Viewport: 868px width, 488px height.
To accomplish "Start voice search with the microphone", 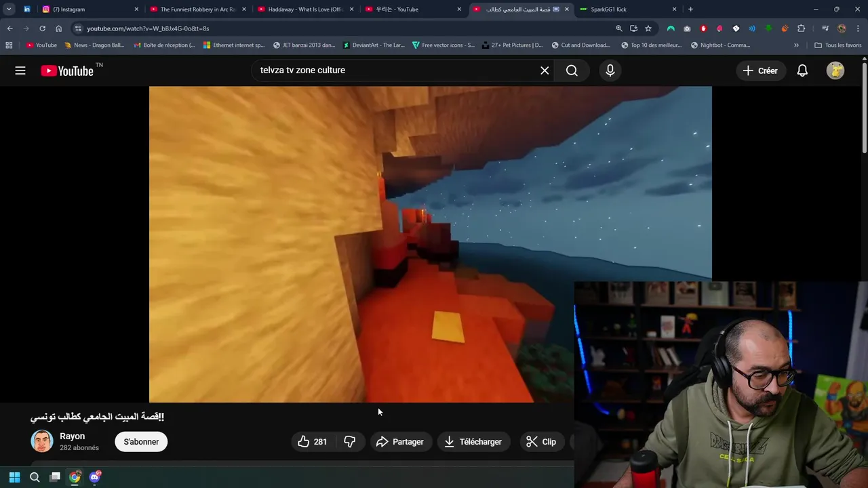I will (x=610, y=70).
